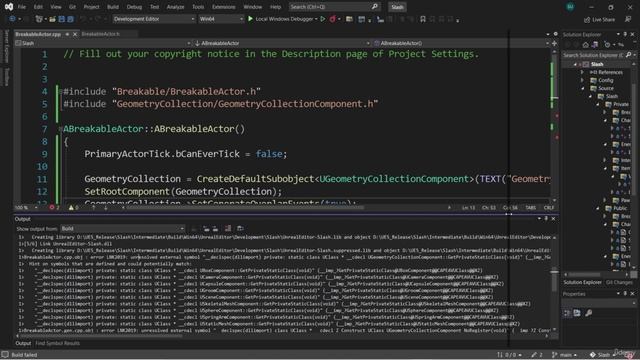Screen dimensions: 640x360
Task: Open the File menu
Action: point(22,7)
